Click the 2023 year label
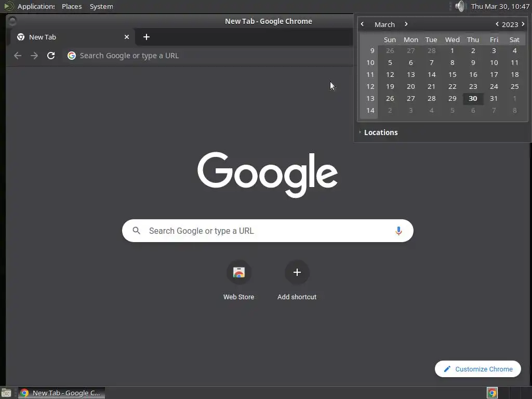 pos(510,24)
